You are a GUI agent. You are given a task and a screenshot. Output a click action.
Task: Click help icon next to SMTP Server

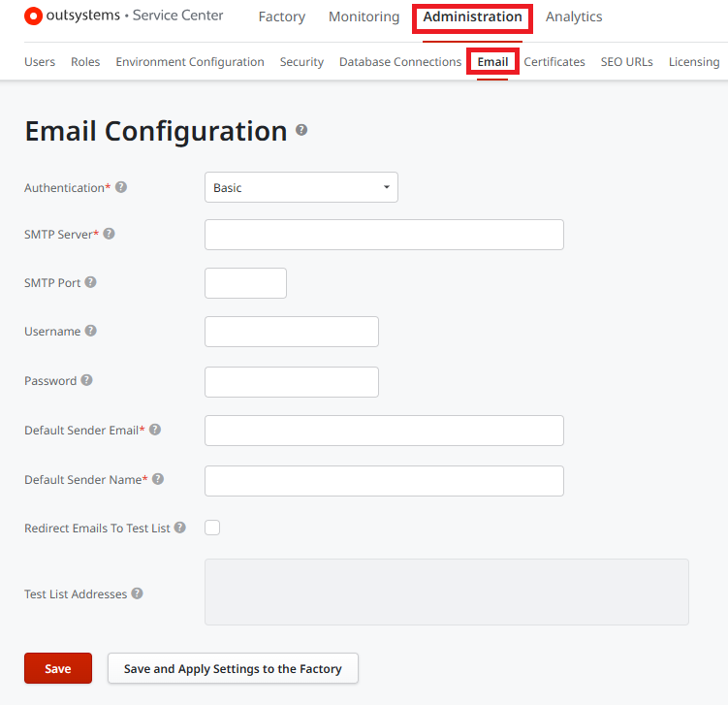(109, 234)
